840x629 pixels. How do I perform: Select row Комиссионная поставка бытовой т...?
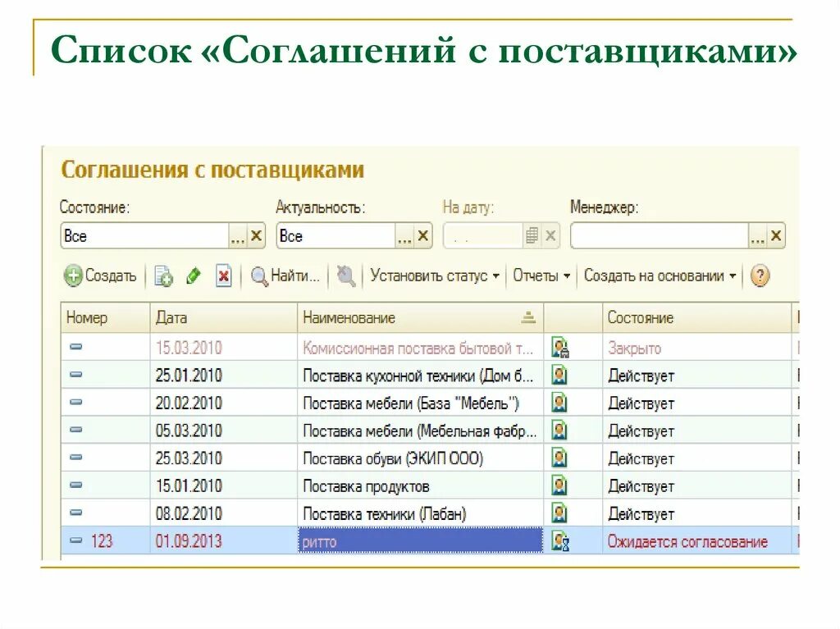click(421, 348)
